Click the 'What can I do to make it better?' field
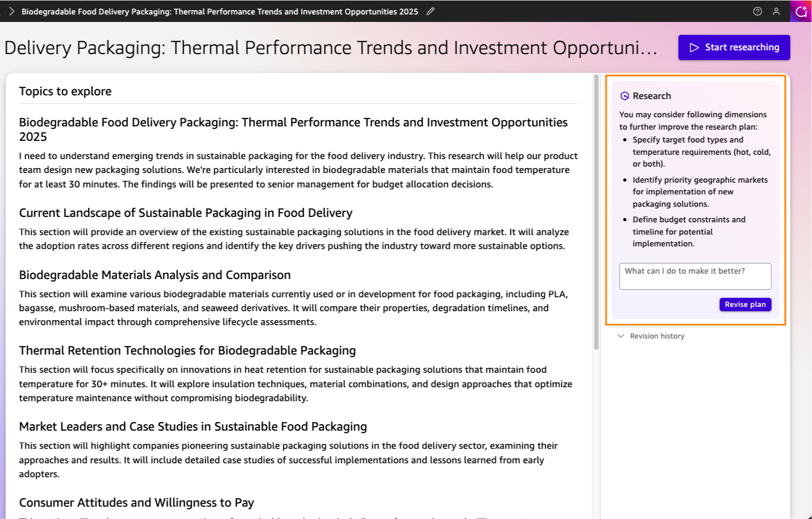Screen dimensions: 812x519 pos(695,276)
